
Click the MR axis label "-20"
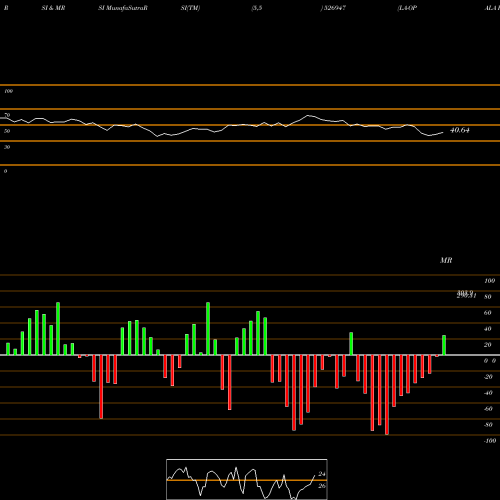488,377
